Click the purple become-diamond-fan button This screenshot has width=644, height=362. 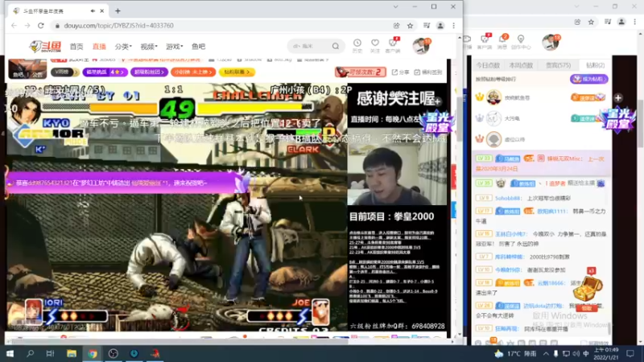coord(589,79)
